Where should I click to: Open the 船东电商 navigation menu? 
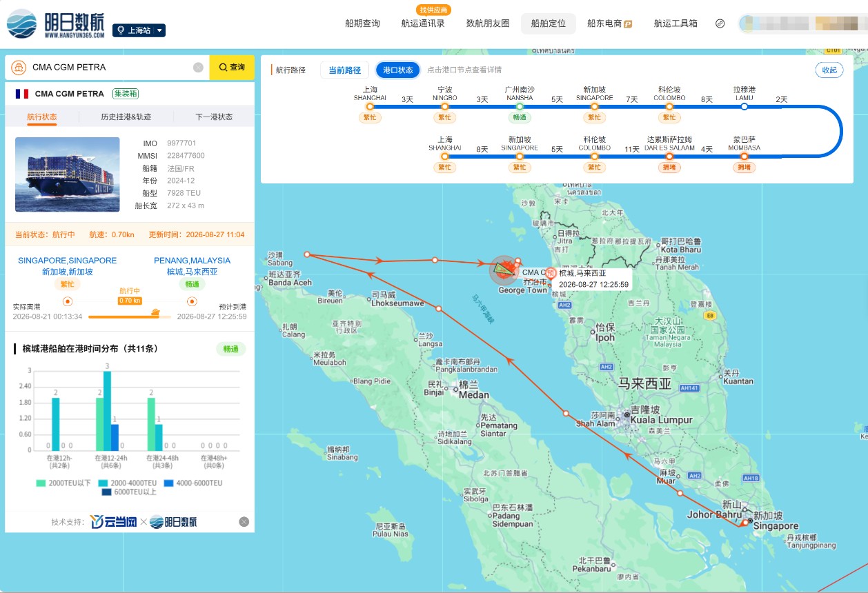tap(609, 23)
